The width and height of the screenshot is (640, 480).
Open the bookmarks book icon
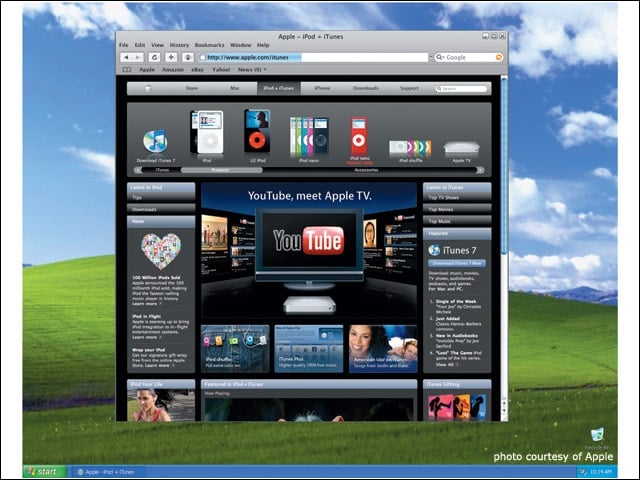point(127,70)
